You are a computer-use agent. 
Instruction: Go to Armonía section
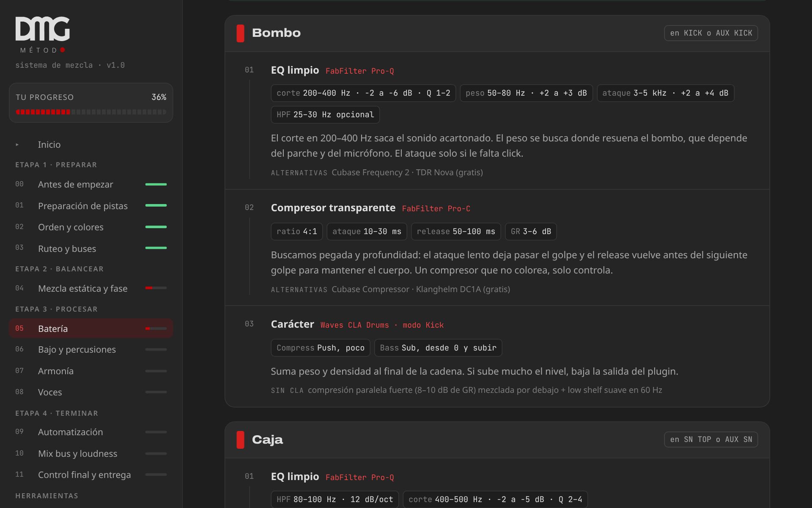[x=91, y=371]
